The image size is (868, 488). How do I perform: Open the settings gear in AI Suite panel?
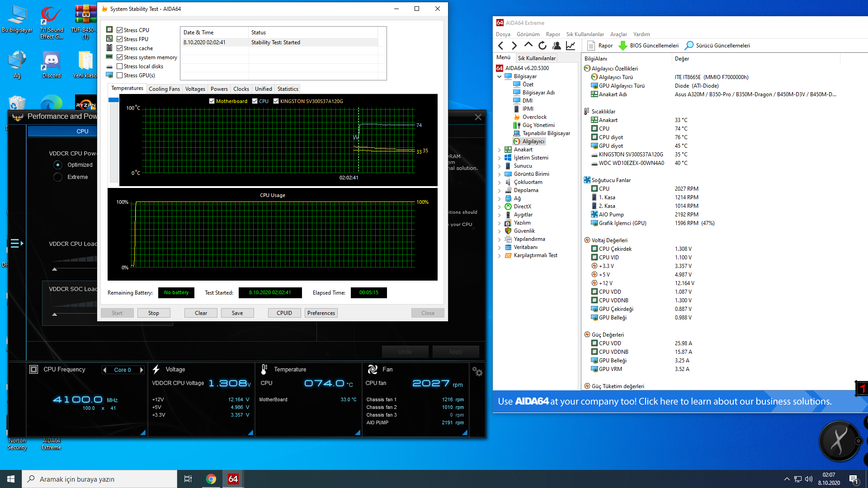pyautogui.click(x=477, y=371)
